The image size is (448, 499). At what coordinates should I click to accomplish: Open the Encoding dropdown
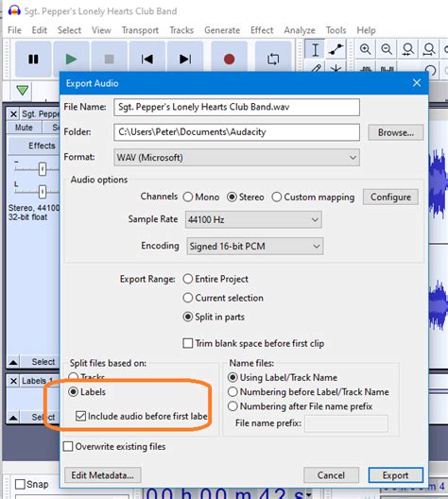[255, 246]
